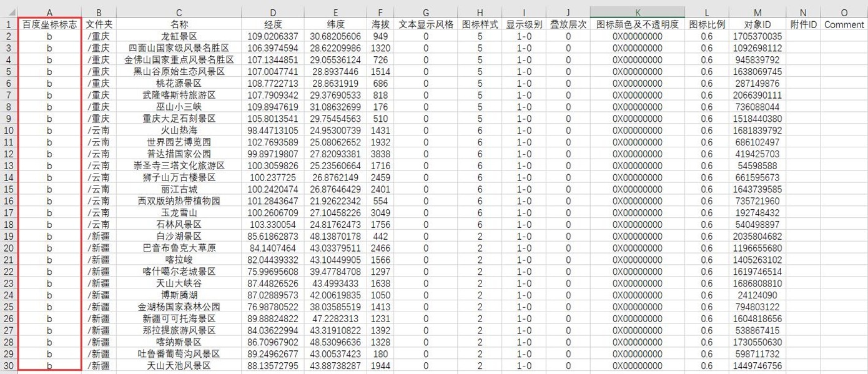Click the 百度坐标标志 header cell
Viewport: 868px width, 374px height.
[49, 25]
